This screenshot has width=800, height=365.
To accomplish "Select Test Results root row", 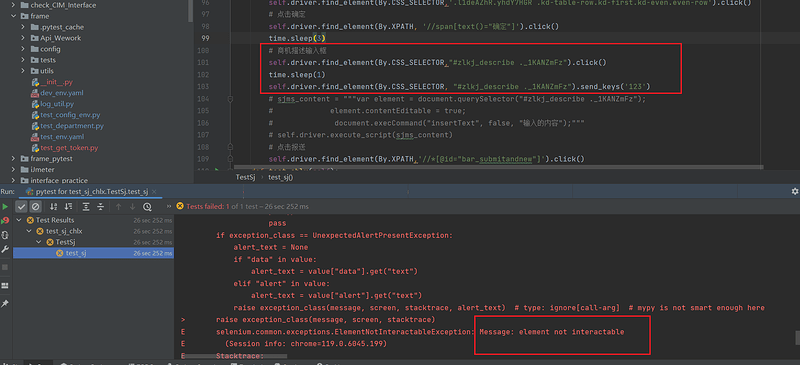I will pos(93,220).
